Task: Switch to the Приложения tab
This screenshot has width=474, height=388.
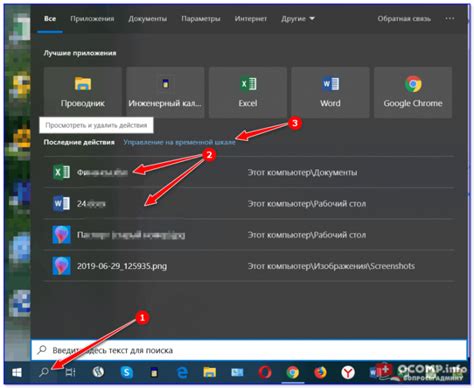Action: click(x=92, y=19)
